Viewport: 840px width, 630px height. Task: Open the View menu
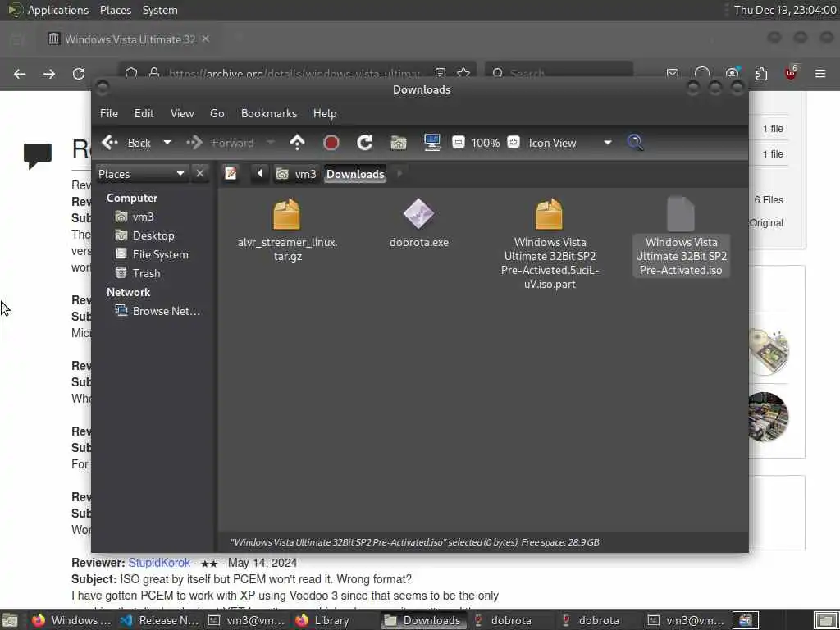pos(182,113)
